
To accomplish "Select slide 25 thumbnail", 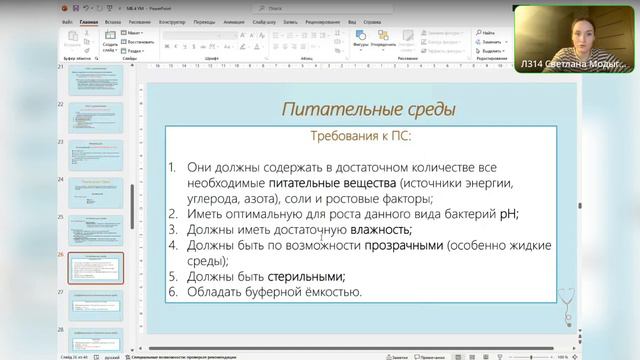I will [x=96, y=231].
